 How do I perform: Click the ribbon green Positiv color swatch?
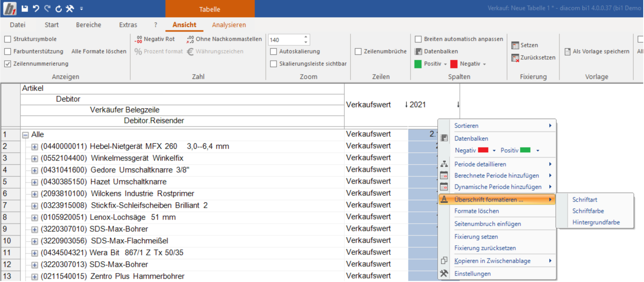tap(418, 64)
